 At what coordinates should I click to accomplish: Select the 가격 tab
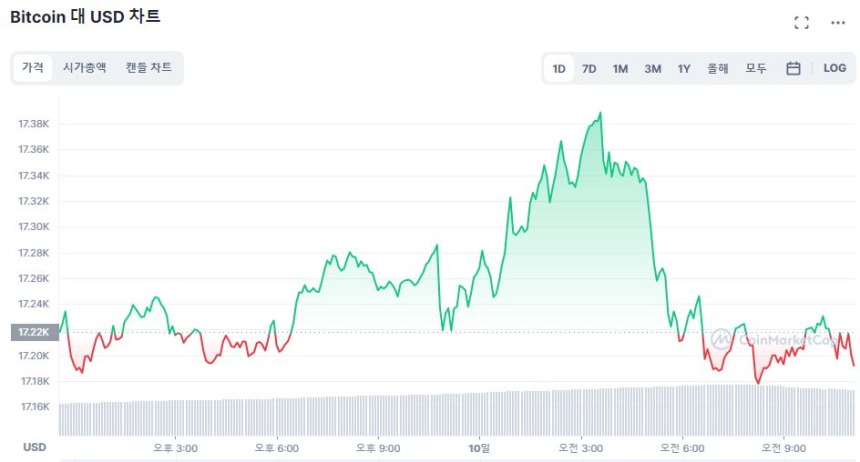[33, 68]
